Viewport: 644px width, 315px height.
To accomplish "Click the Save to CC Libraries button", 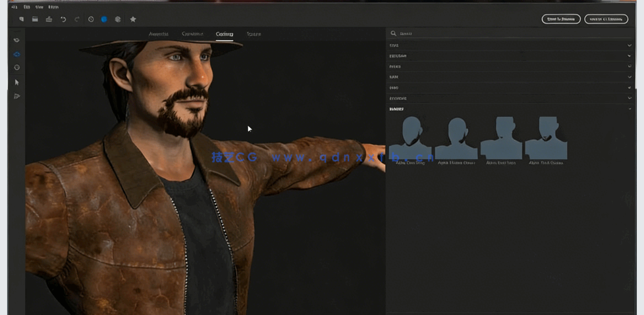I will (x=606, y=19).
